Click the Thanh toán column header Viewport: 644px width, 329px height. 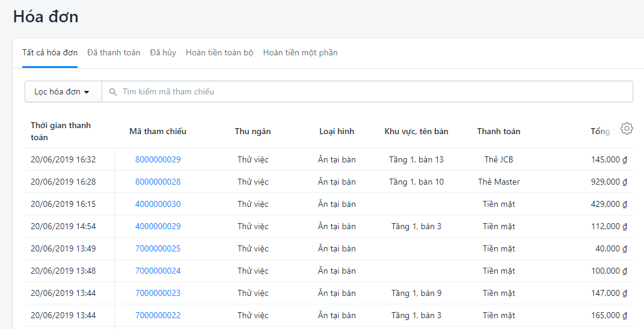click(498, 132)
